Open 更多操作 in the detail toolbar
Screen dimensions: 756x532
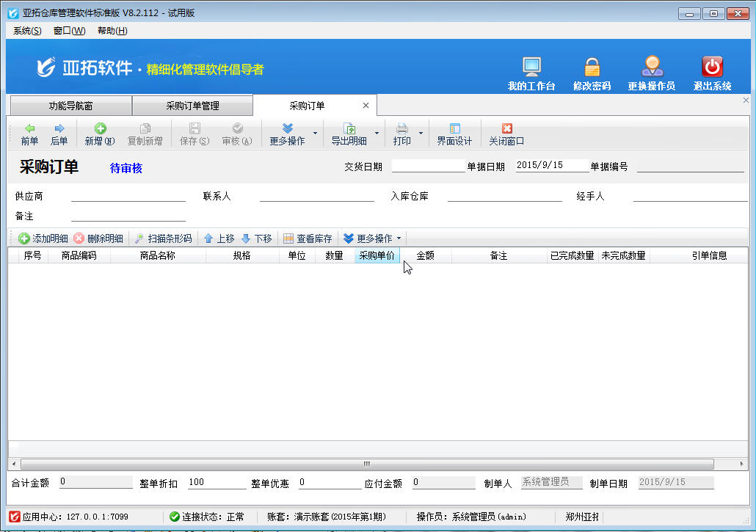click(371, 238)
